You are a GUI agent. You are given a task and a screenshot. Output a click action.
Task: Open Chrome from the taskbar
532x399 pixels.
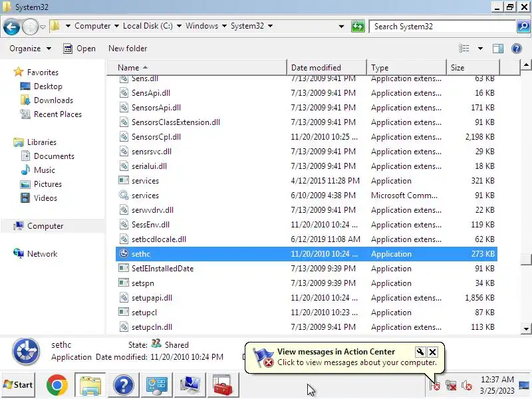pyautogui.click(x=57, y=385)
